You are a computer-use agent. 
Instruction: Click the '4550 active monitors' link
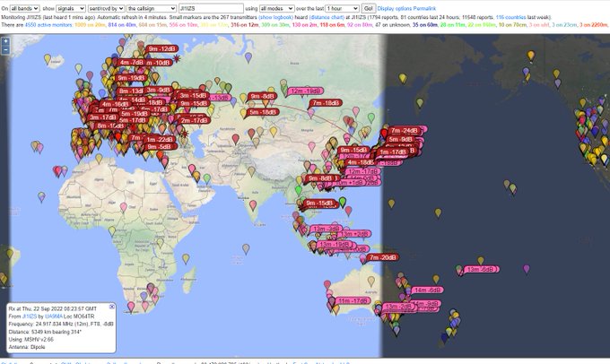point(48,25)
